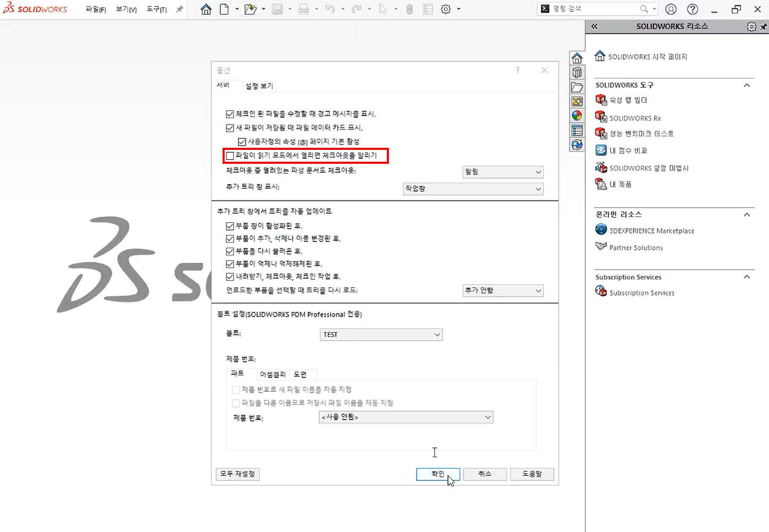Open the 작업창 dropdown for 추가 트리 창 표시
This screenshot has width=769, height=532.
pyautogui.click(x=473, y=189)
